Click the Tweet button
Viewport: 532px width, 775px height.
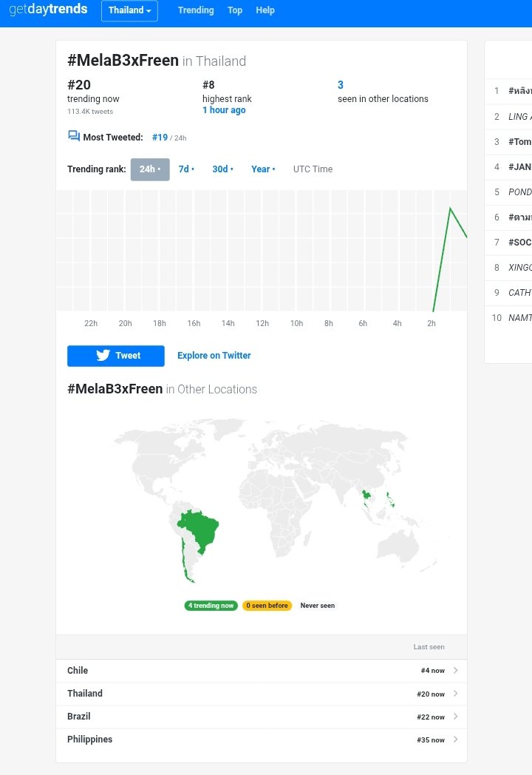pos(115,356)
